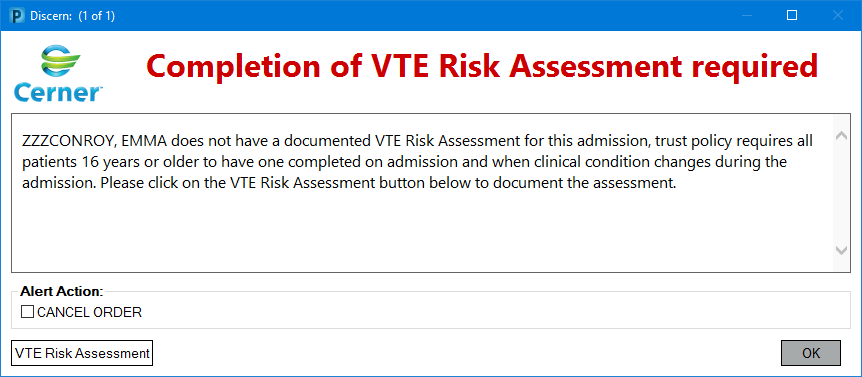Image resolution: width=862 pixels, height=377 pixels.
Task: Click the sentence starting 'Please click on'
Action: (388, 184)
